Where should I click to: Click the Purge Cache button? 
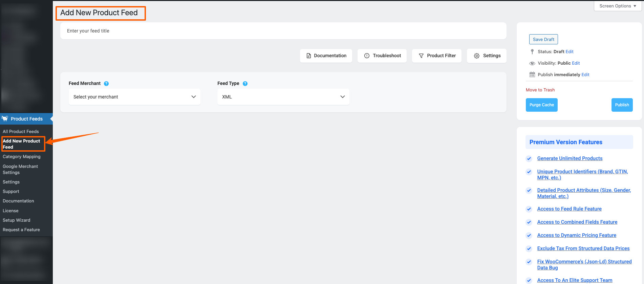pyautogui.click(x=541, y=105)
